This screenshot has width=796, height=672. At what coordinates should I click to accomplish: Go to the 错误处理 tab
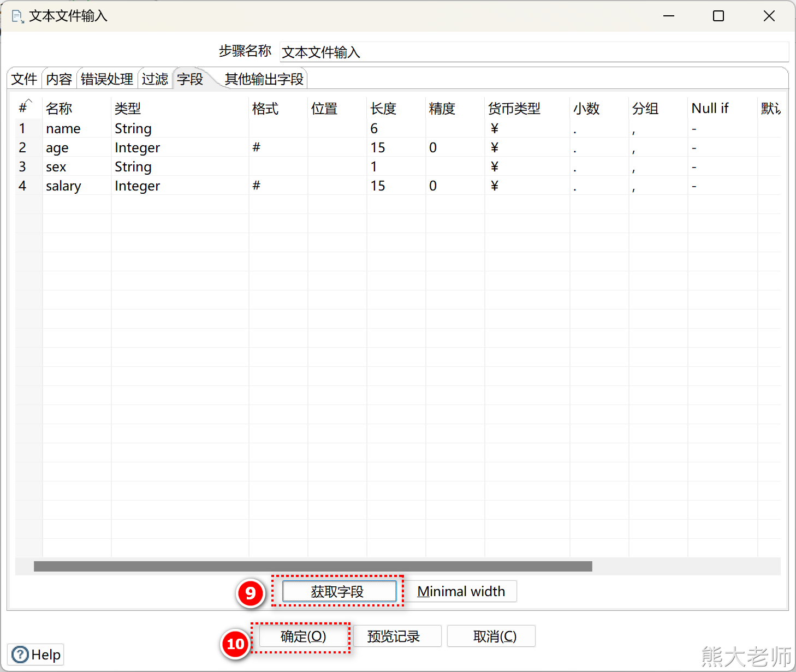pyautogui.click(x=107, y=79)
